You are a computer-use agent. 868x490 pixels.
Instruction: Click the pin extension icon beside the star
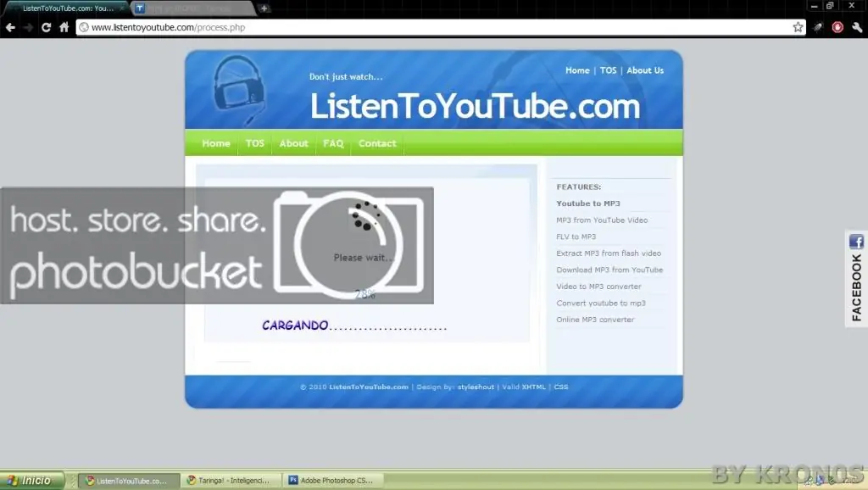(x=818, y=27)
